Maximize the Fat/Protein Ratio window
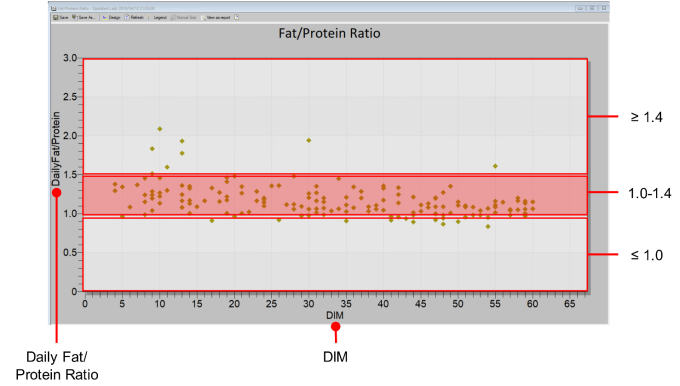The image size is (680, 386). [x=592, y=8]
